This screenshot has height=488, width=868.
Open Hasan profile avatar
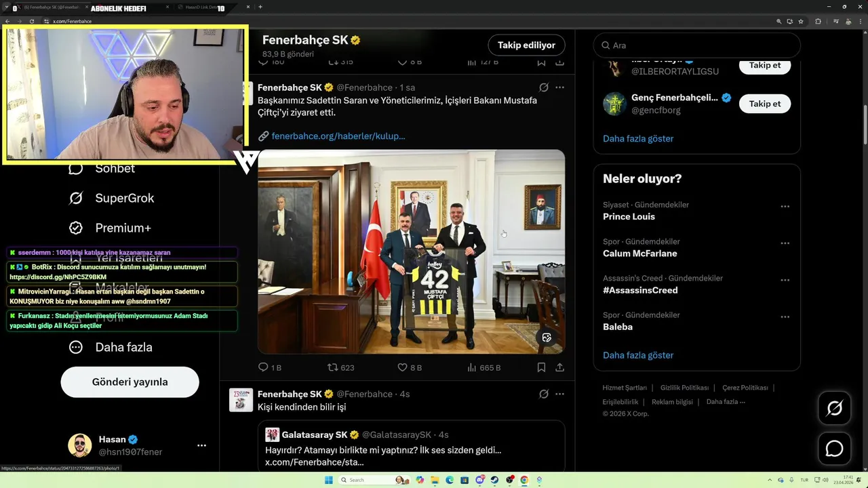coord(79,445)
